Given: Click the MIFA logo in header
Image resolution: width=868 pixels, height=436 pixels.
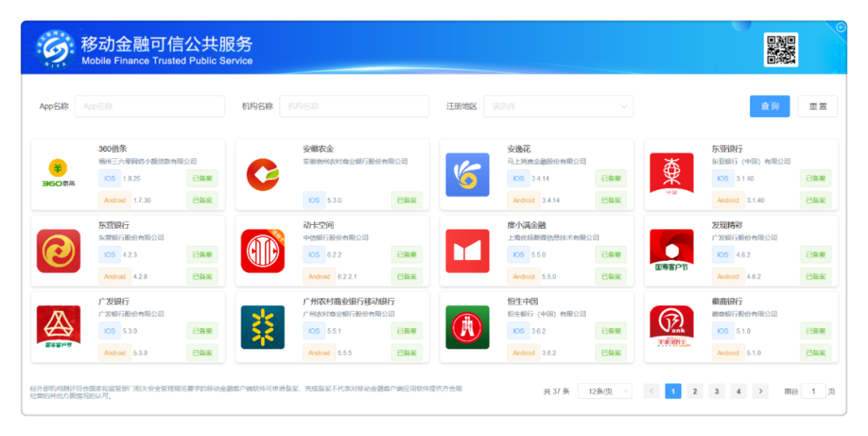Looking at the screenshot, I should 55,49.
